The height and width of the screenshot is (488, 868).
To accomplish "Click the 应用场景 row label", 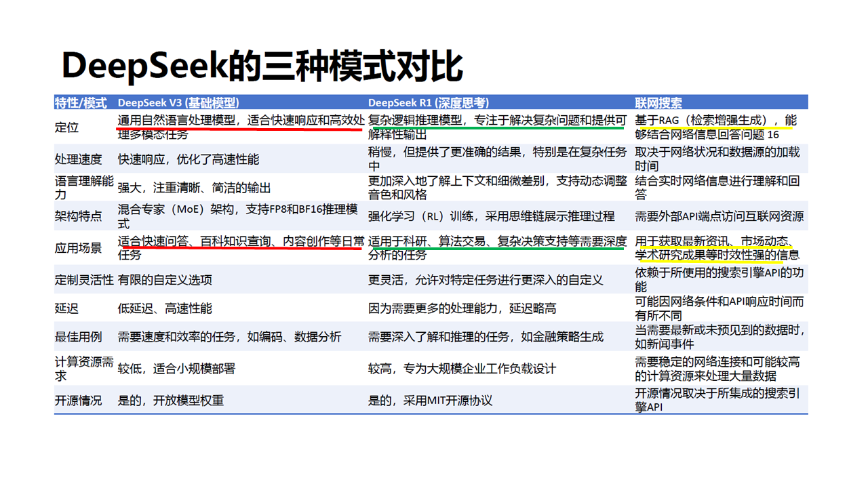I will click(x=78, y=248).
